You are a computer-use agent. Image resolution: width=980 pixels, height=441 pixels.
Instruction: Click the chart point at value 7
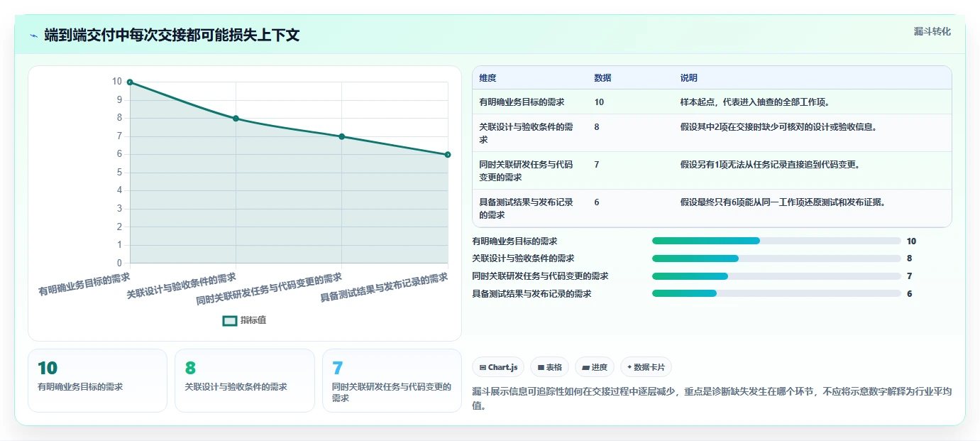click(x=341, y=136)
